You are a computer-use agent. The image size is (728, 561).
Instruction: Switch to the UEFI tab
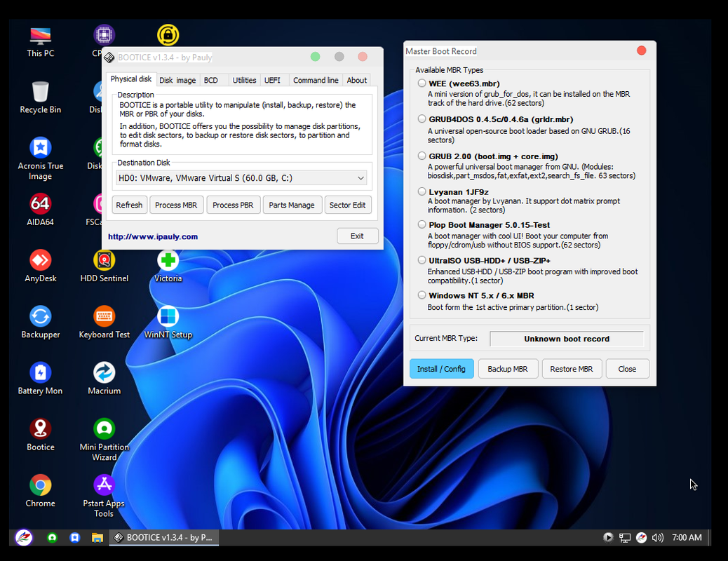(x=272, y=80)
